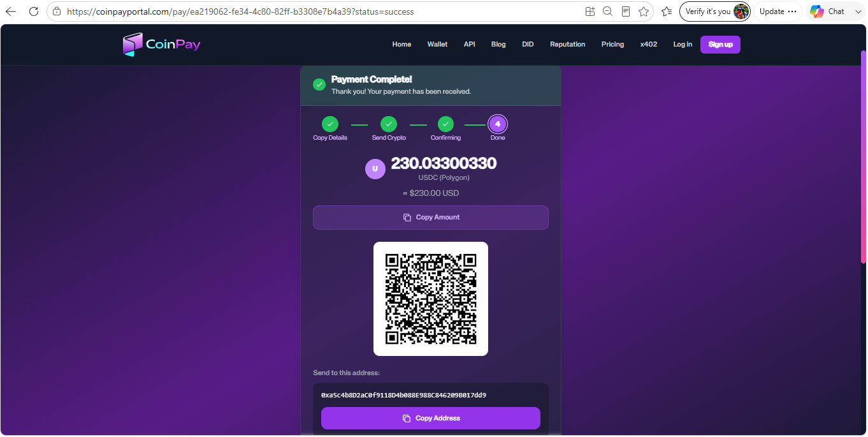
Task: Click the payment QR code image
Action: (x=431, y=299)
